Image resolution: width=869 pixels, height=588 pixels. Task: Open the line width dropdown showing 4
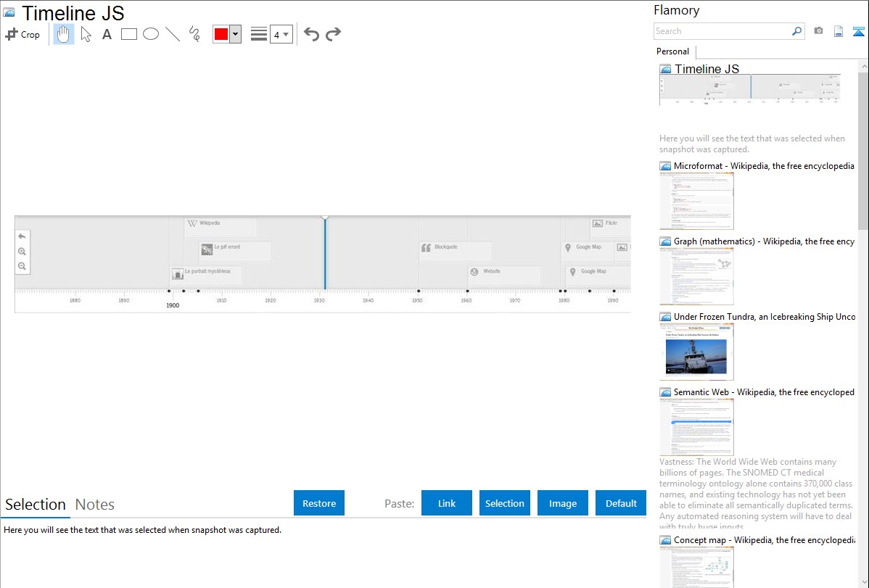coord(281,34)
